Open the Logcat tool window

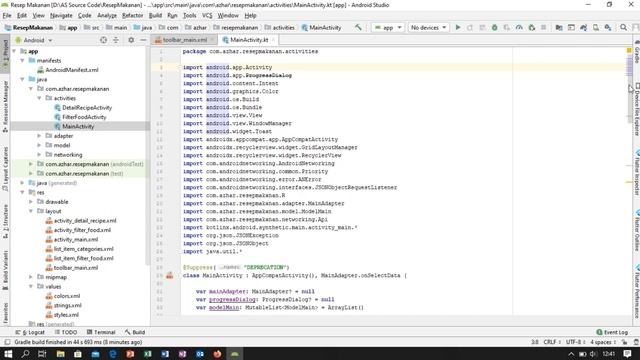(x=30, y=332)
